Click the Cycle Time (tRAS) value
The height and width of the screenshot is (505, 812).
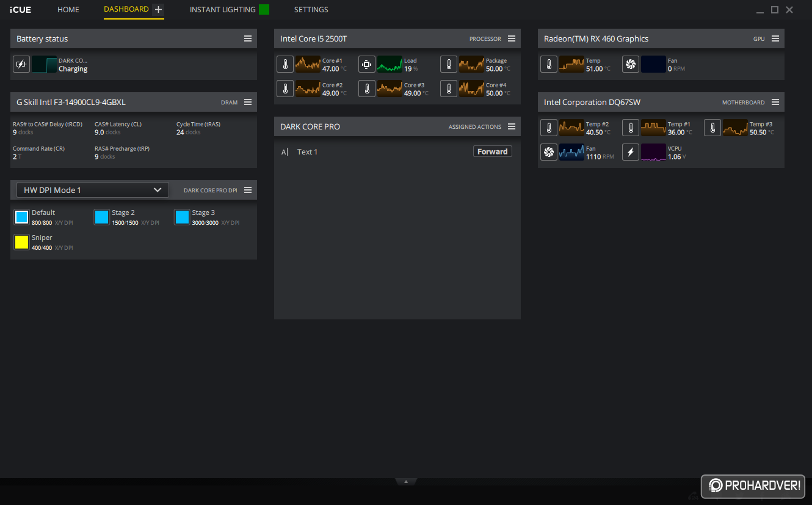189,132
